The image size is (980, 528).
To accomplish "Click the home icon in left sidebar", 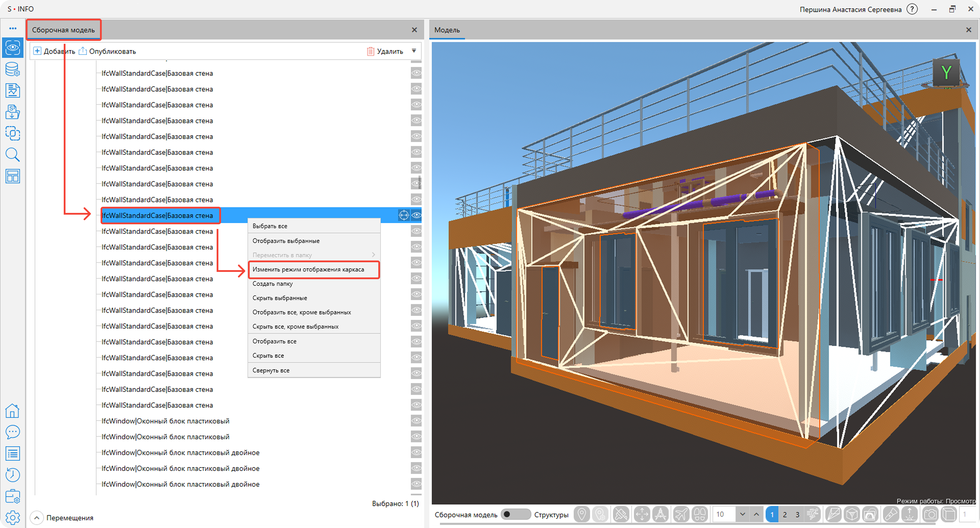I will point(13,411).
